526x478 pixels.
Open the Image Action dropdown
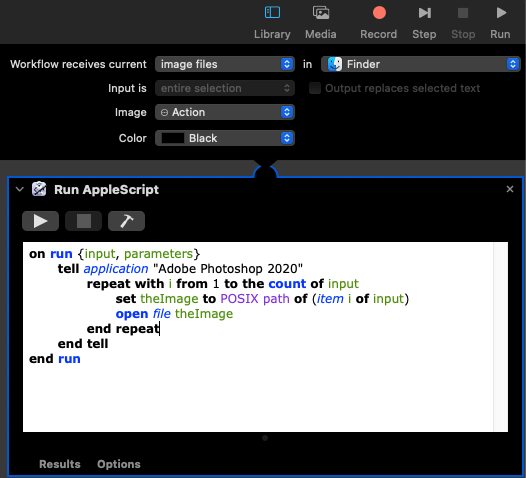(225, 112)
